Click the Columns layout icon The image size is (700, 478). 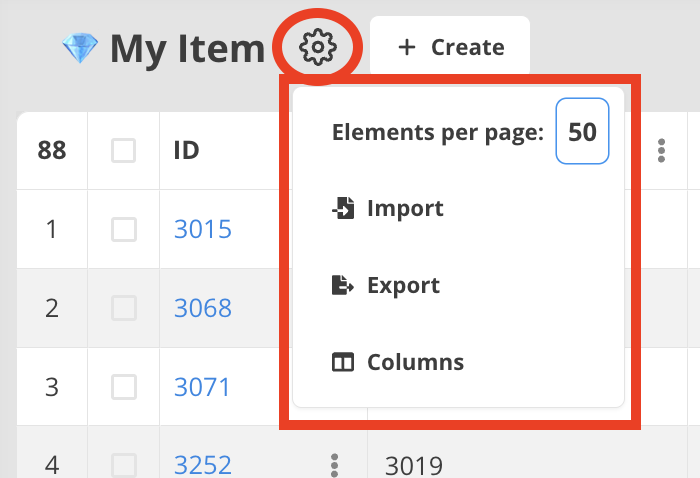coord(343,362)
